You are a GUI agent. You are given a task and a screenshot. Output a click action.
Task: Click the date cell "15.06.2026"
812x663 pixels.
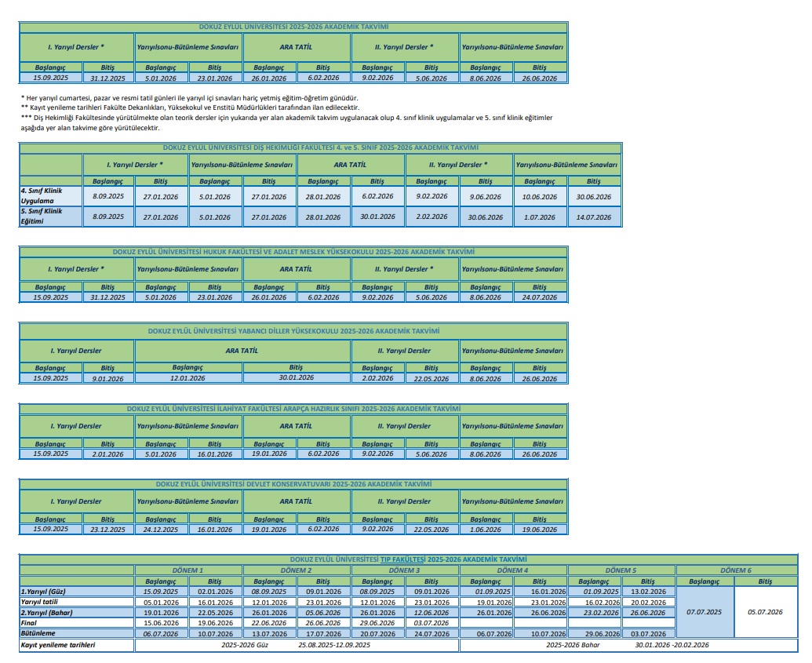tap(161, 623)
